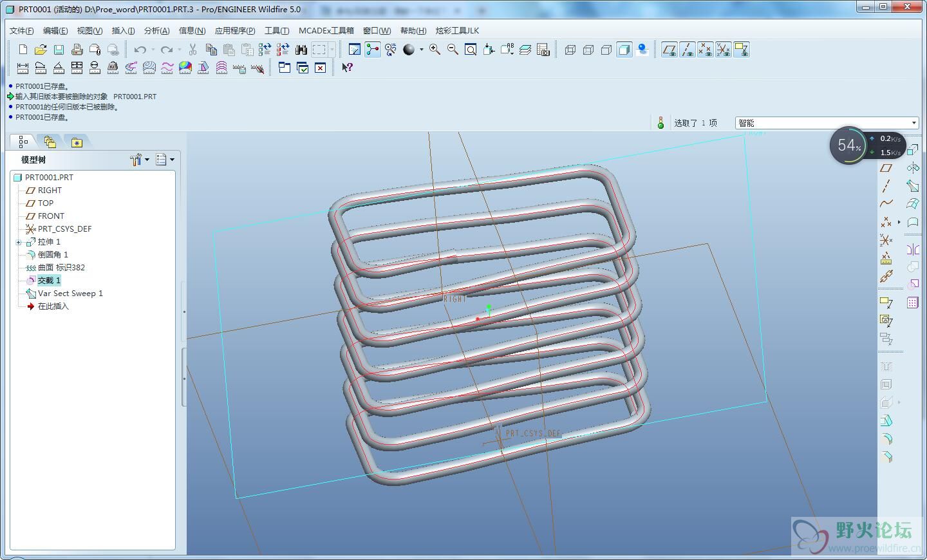Open the 视图(V) menu

(89, 30)
